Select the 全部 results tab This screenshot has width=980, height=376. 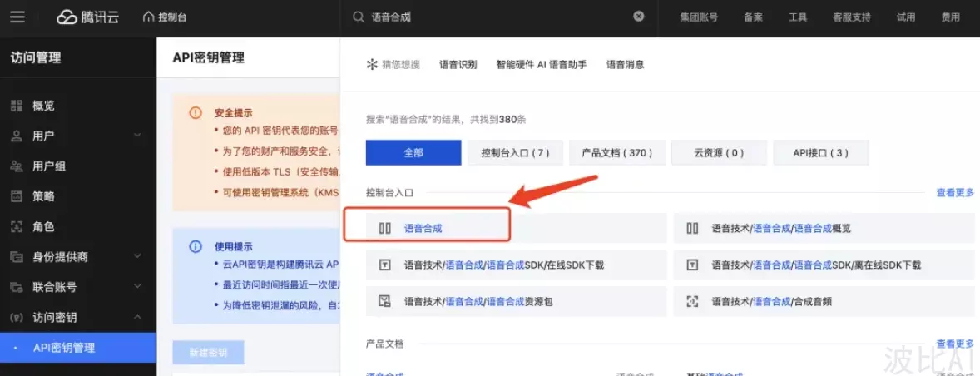pos(413,152)
